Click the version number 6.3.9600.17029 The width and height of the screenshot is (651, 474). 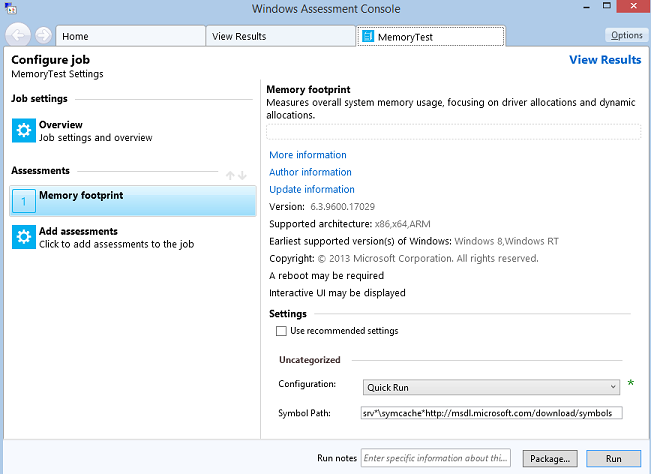pyautogui.click(x=343, y=207)
